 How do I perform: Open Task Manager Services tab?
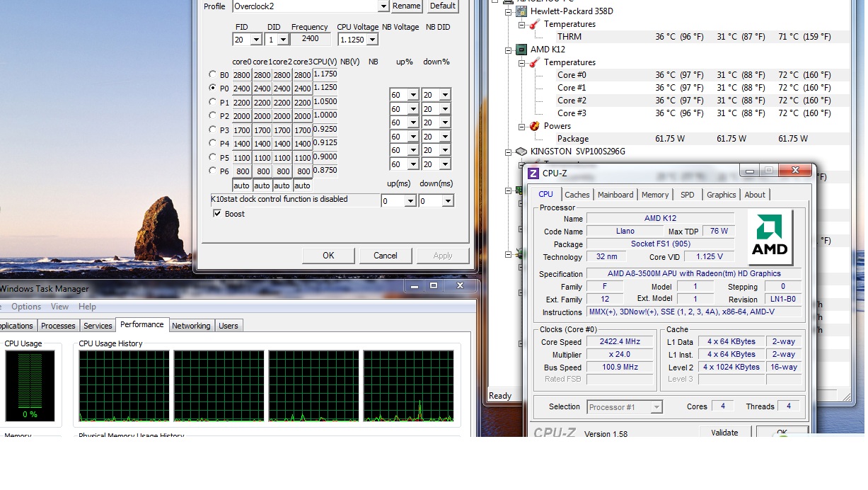pyautogui.click(x=98, y=326)
